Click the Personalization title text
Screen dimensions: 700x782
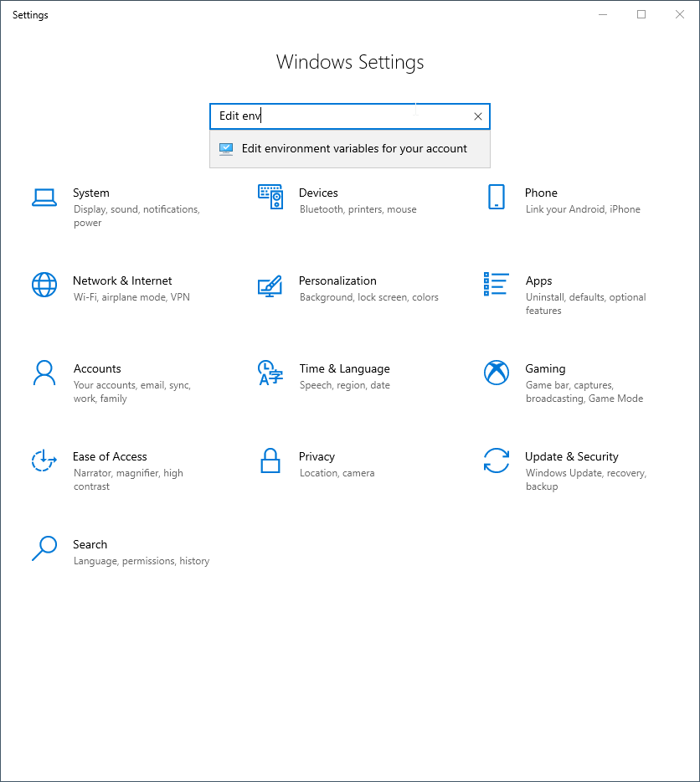[337, 280]
